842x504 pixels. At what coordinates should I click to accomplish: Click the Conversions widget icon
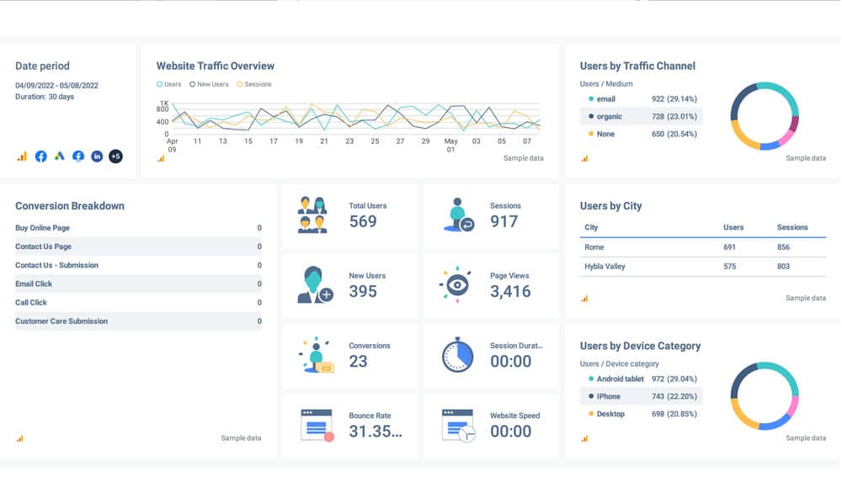coord(316,355)
